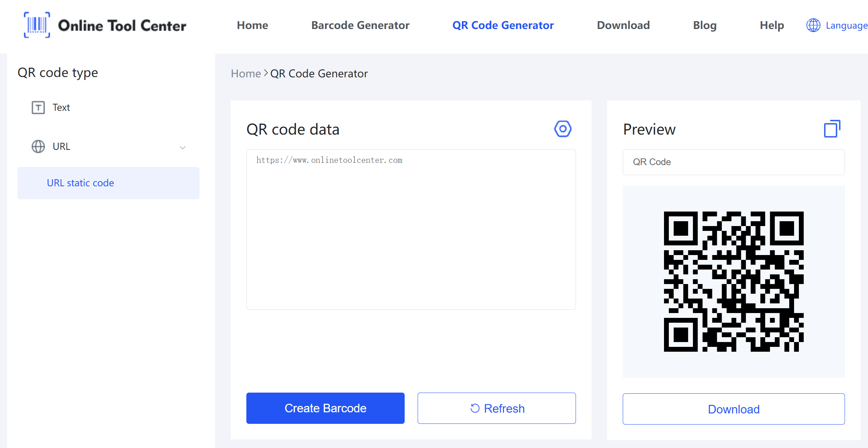The height and width of the screenshot is (448, 868).
Task: Click the Blog navigation menu item
Action: coord(704,25)
